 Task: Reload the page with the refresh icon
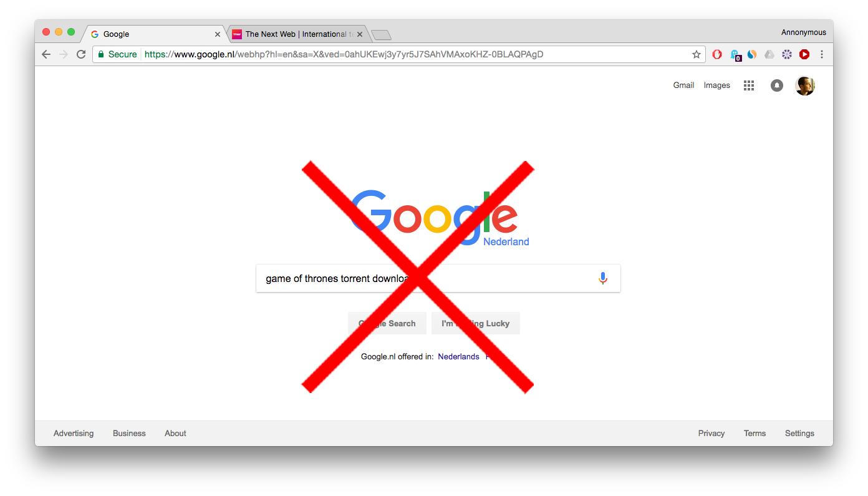pyautogui.click(x=81, y=54)
